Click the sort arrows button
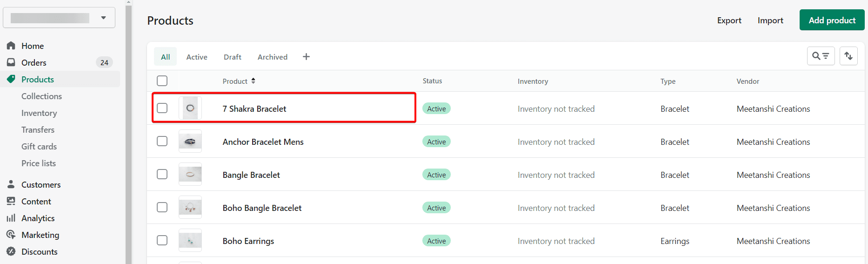Viewport: 868px width, 264px height. (848, 56)
